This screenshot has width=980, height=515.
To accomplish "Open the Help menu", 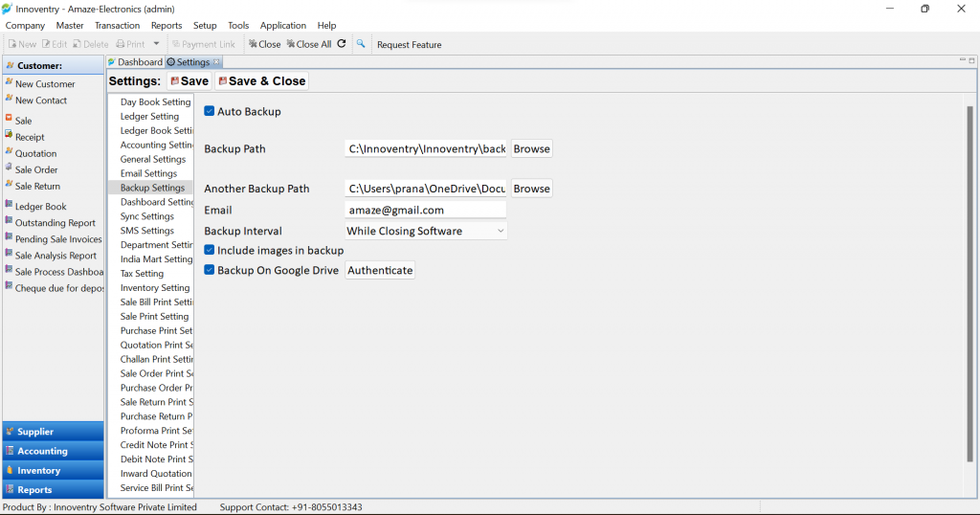I will pyautogui.click(x=326, y=26).
